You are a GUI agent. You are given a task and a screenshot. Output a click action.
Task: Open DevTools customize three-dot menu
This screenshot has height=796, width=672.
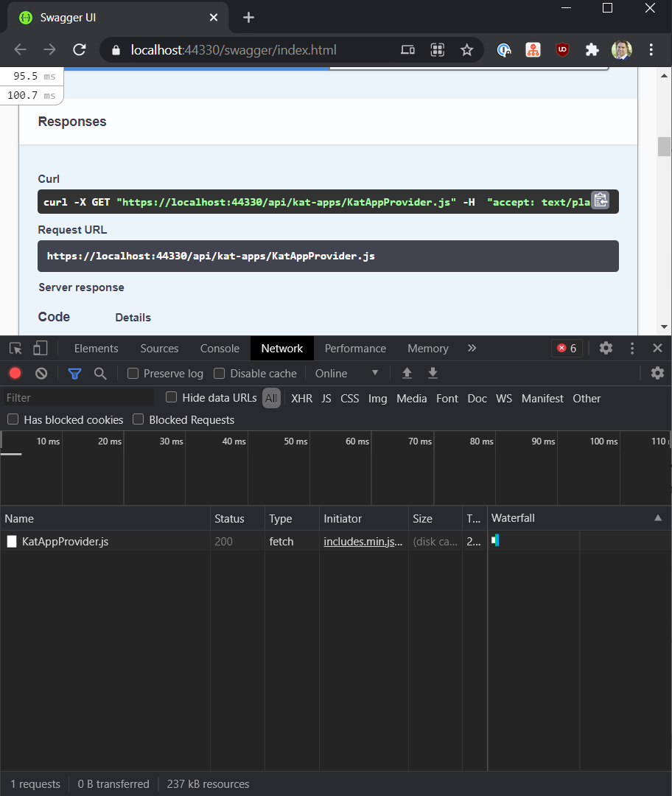coord(632,348)
